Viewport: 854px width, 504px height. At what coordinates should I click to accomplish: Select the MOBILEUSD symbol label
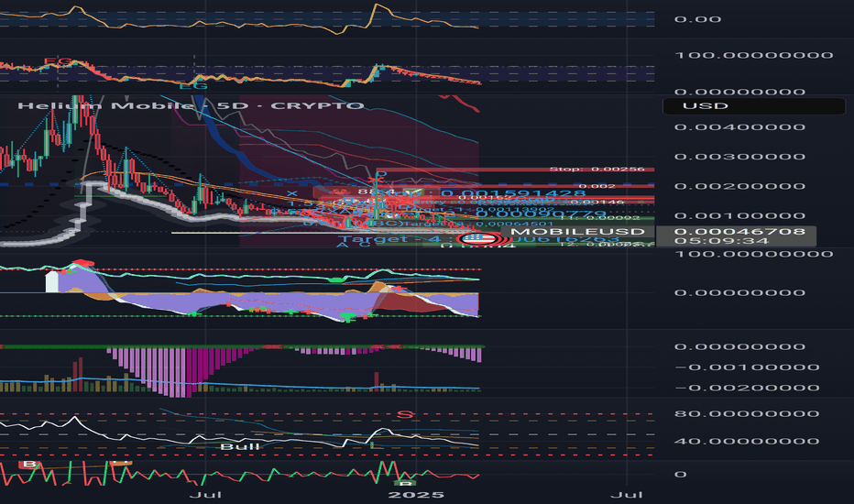[577, 232]
